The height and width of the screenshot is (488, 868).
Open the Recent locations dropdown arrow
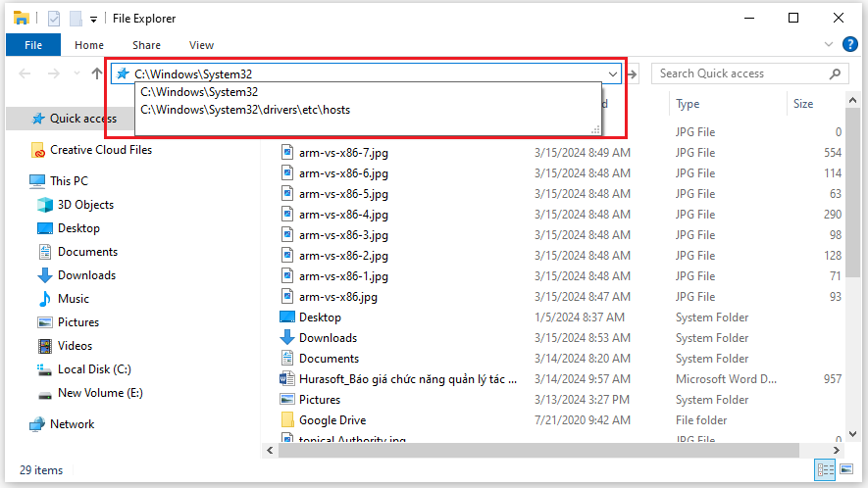[x=77, y=73]
